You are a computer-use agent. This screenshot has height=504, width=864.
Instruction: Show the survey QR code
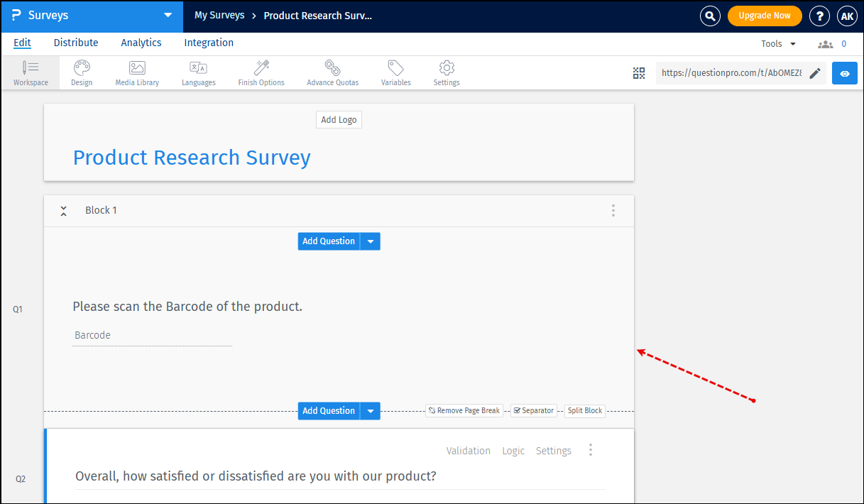click(638, 72)
